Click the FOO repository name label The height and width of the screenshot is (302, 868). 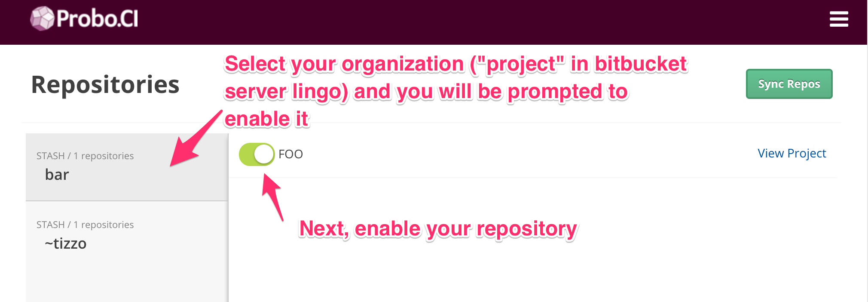tap(290, 154)
